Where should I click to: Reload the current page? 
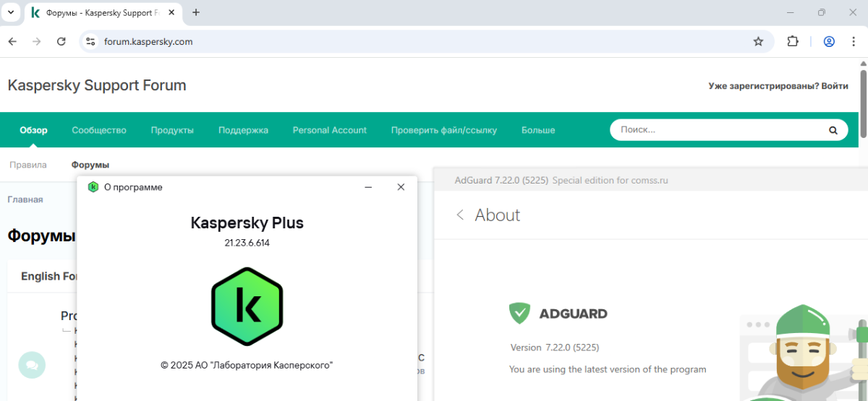point(61,41)
